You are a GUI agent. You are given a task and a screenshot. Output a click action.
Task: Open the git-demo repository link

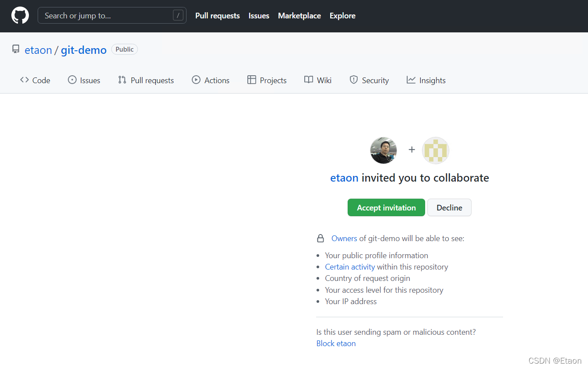tap(84, 50)
